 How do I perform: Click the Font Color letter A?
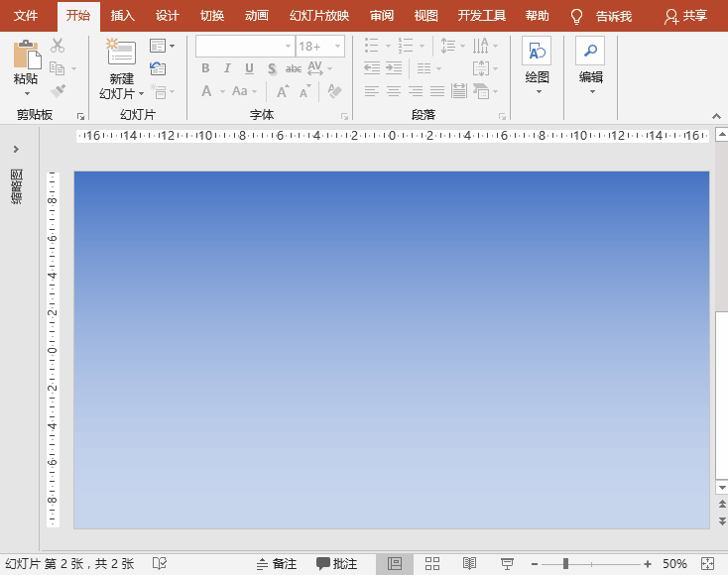pos(206,91)
